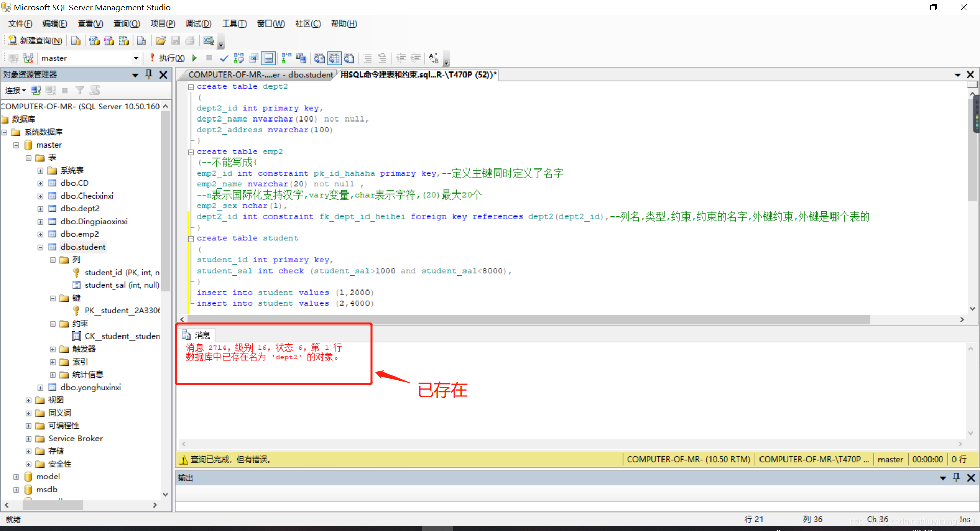The width and height of the screenshot is (980, 531).
Task: Uncomment the selected lines
Action: pos(382,58)
